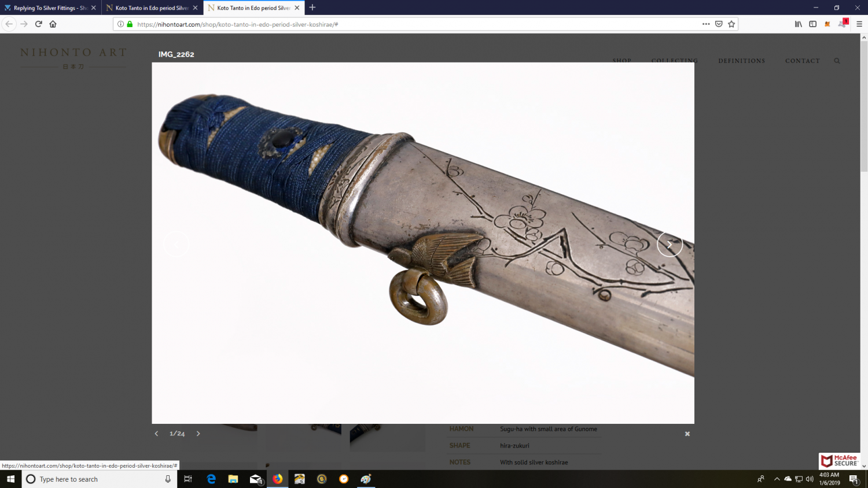Close the active Koto Tanto tab
This screenshot has width=868, height=488.
(297, 8)
